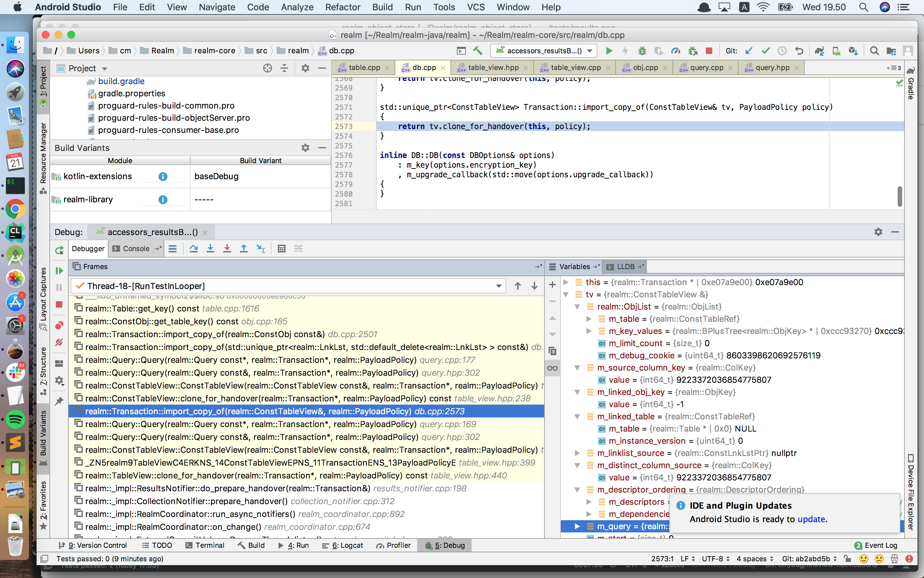This screenshot has width=924, height=578.
Task: Open the LLDB tab
Action: pos(625,267)
